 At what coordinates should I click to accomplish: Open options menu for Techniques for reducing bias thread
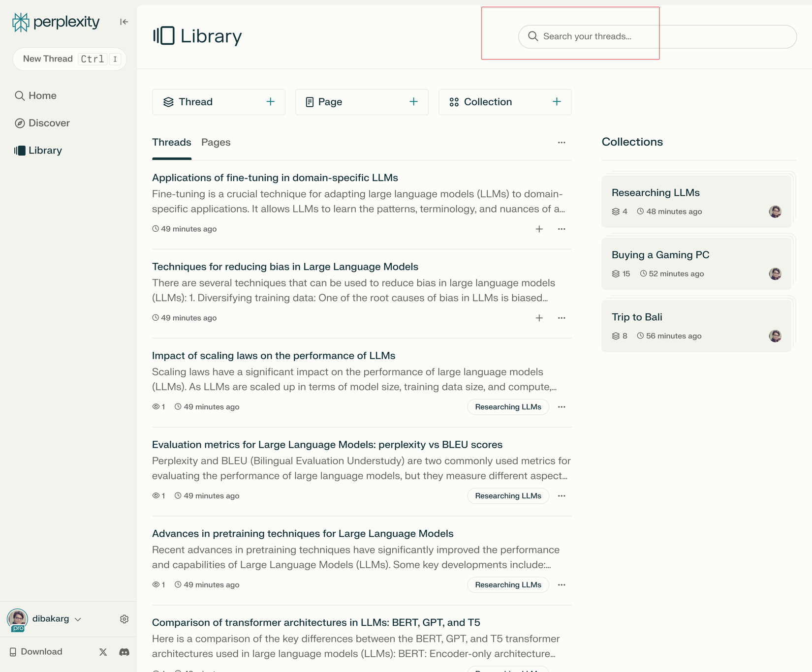pos(562,318)
